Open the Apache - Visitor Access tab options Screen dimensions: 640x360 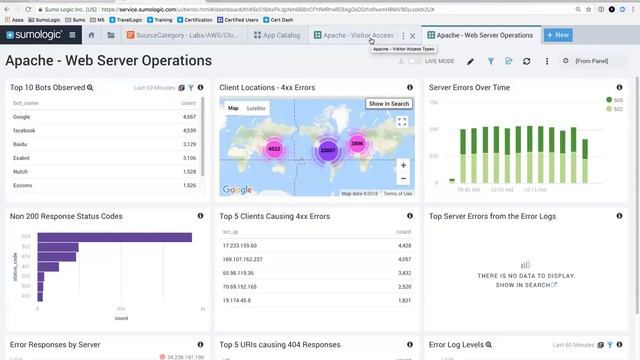[x=403, y=36]
